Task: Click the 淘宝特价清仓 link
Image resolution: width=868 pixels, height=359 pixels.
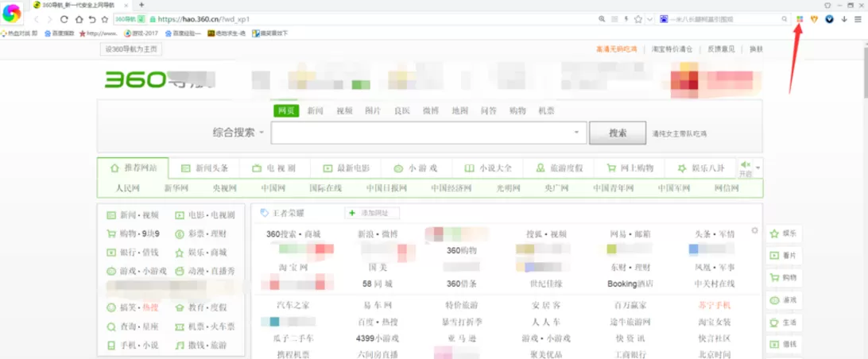Action: pos(672,48)
